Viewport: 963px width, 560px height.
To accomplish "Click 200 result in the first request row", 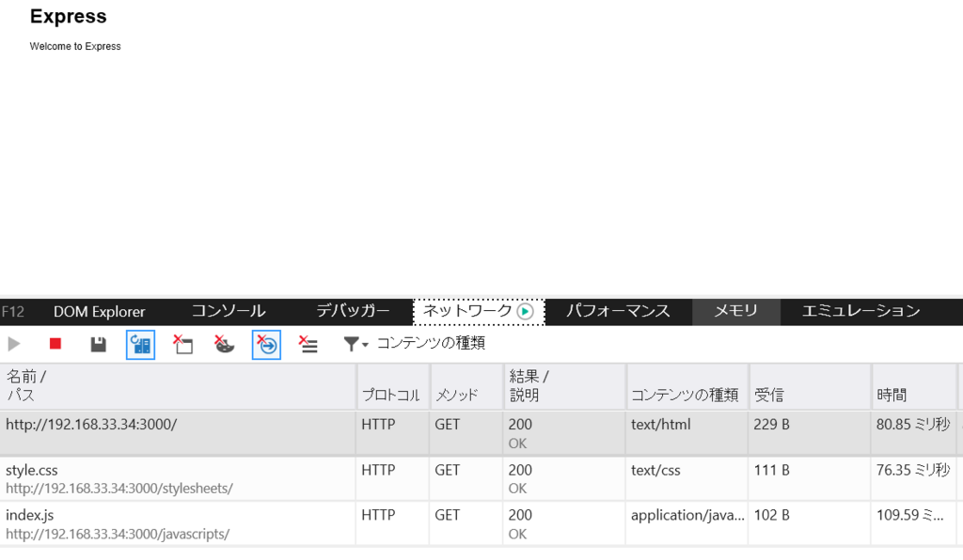I will [520, 425].
